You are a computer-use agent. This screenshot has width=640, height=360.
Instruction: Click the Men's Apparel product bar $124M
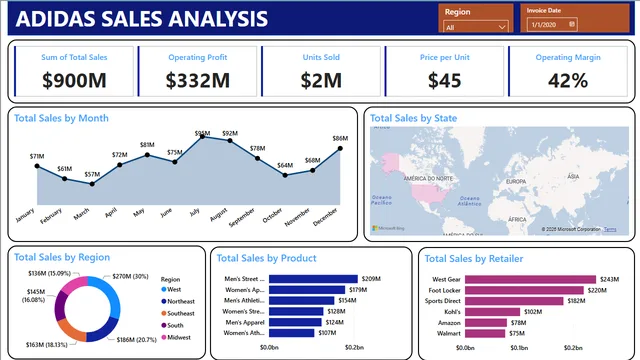[295, 322]
